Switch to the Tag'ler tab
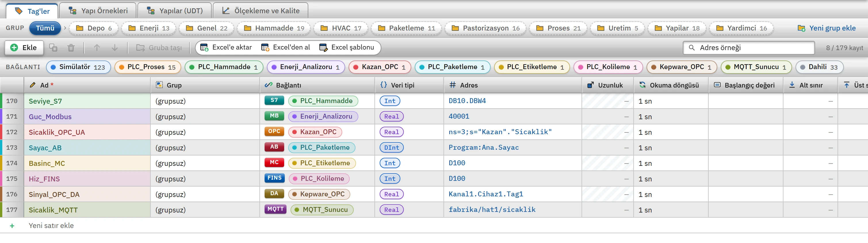Image resolution: width=868 pixels, height=243 pixels. pos(32,11)
